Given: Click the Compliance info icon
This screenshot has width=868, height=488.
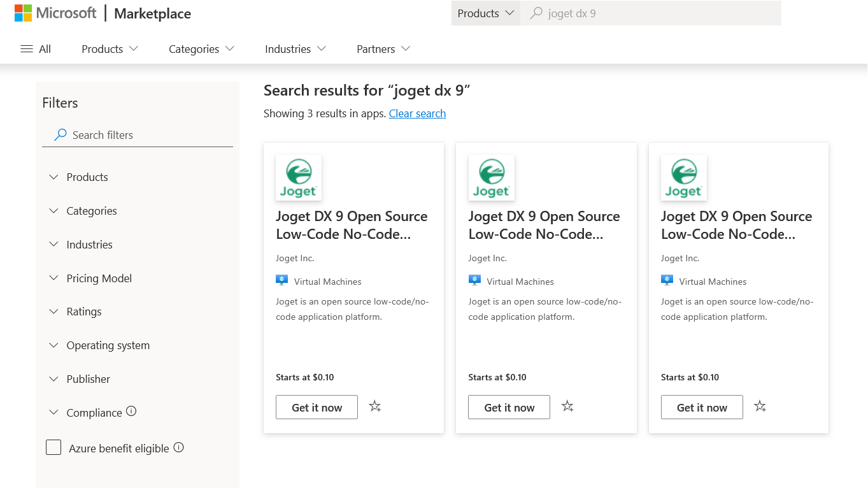Looking at the screenshot, I should pyautogui.click(x=131, y=412).
